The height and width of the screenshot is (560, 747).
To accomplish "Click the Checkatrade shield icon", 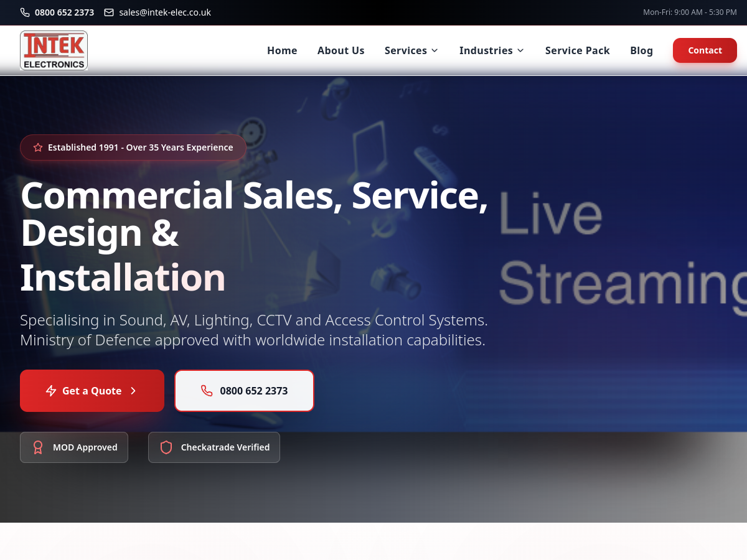I will click(x=166, y=447).
